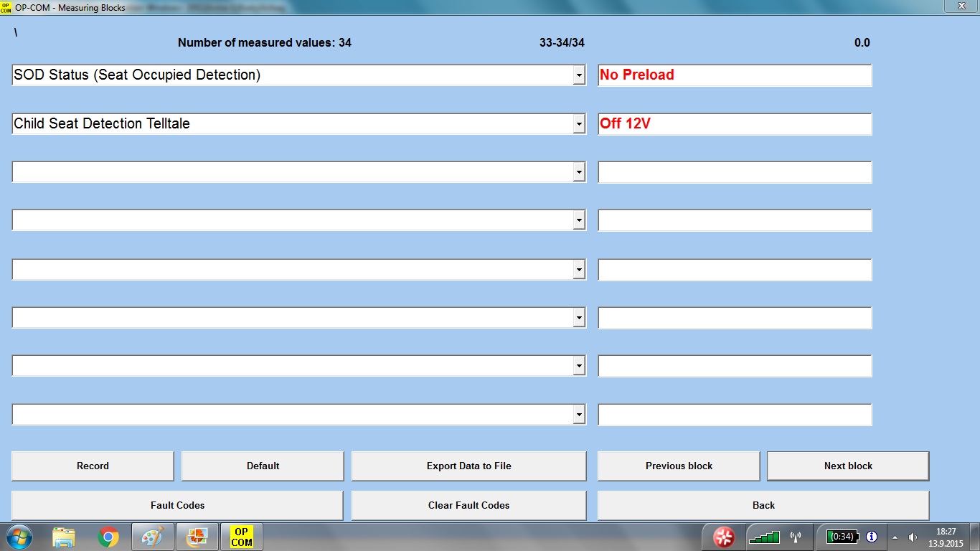The width and height of the screenshot is (980, 551).
Task: Open the green signal bars tray icon
Action: [763, 537]
